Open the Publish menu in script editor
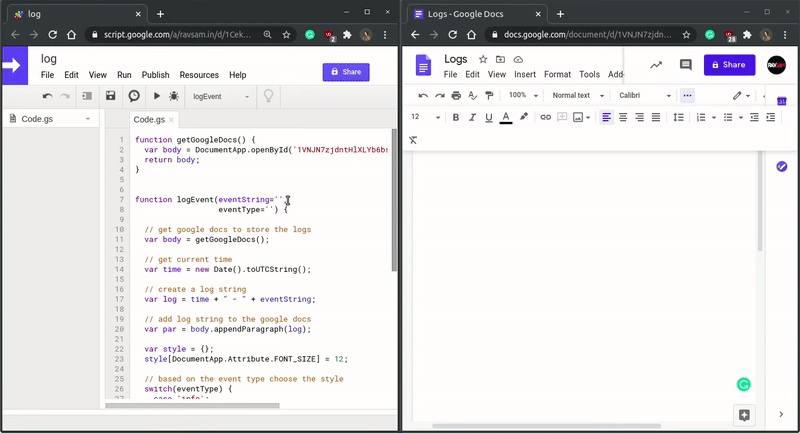Viewport: 800px width, 433px height. point(155,75)
